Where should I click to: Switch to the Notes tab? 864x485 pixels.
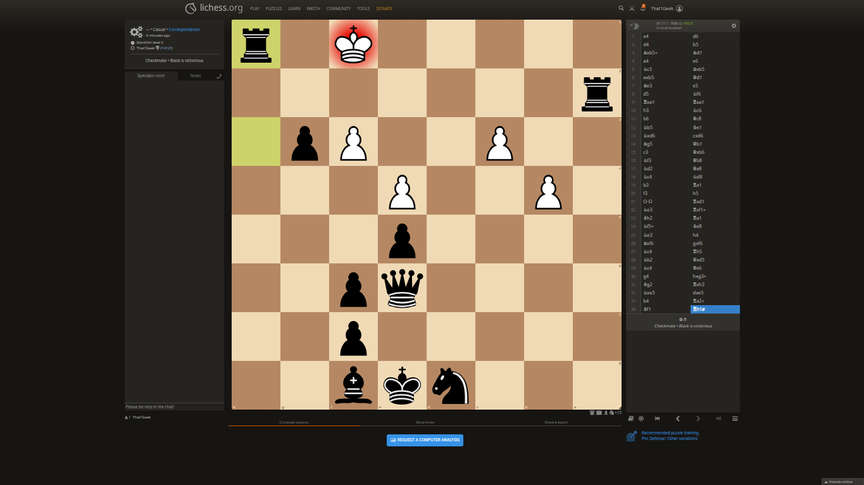tap(196, 75)
